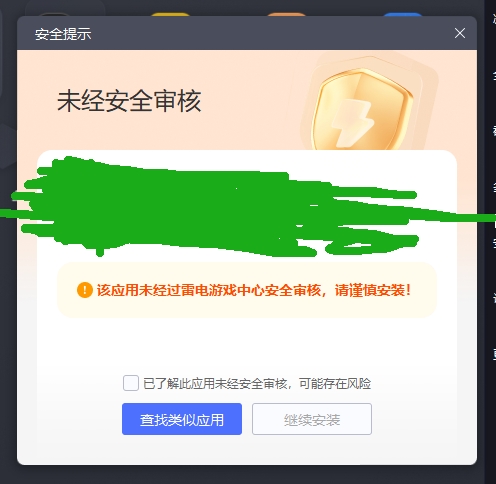
Task: Click the 未经安全审核 heading
Action: (x=129, y=101)
